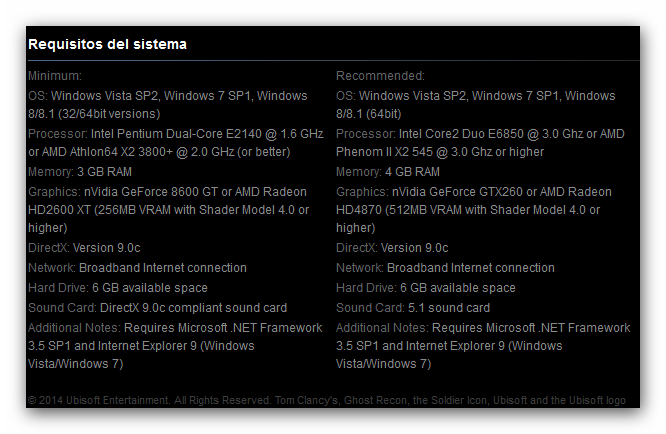This screenshot has width=666, height=434.
Task: Click the 2014 Ubisoft Entertainment copyright line
Action: coord(327,400)
